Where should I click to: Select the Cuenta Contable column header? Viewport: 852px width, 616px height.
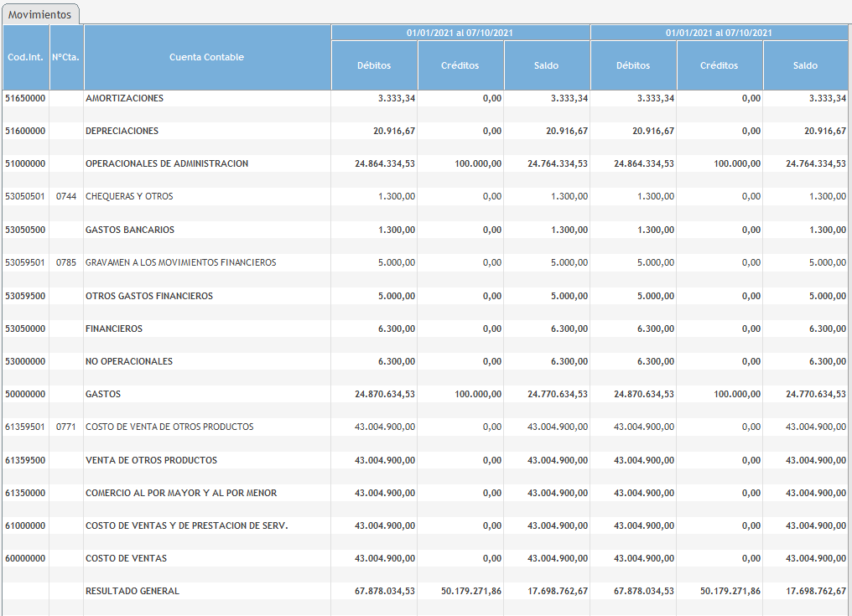point(206,57)
